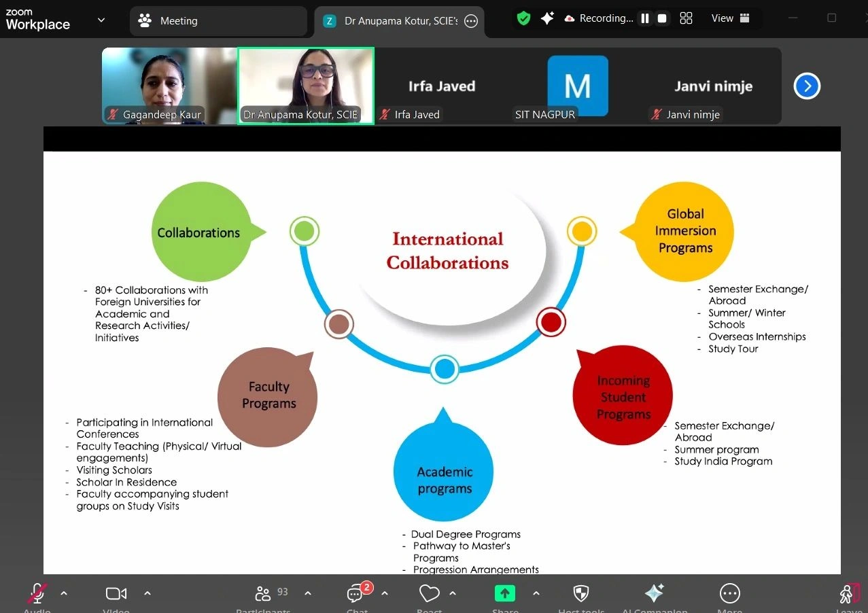Select Gagandeep Kaur's video thumbnail

pyautogui.click(x=169, y=86)
